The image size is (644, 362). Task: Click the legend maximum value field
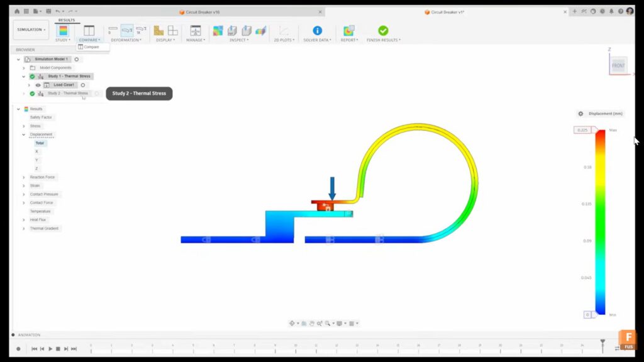tap(582, 130)
